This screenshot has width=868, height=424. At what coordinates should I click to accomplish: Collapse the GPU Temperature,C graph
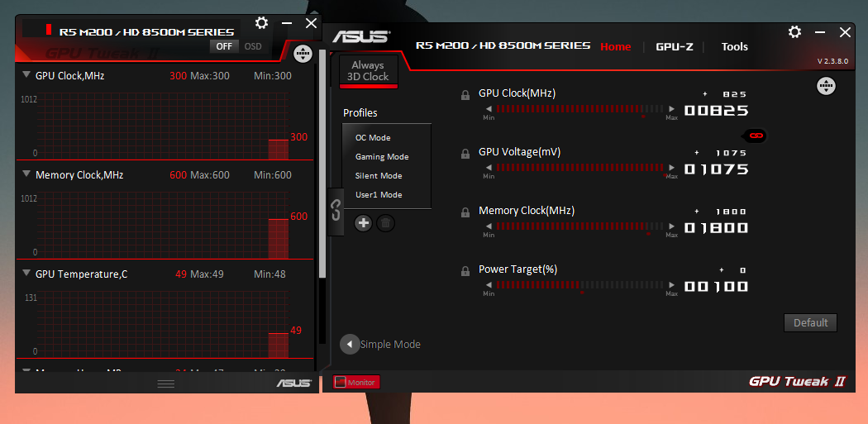click(26, 273)
